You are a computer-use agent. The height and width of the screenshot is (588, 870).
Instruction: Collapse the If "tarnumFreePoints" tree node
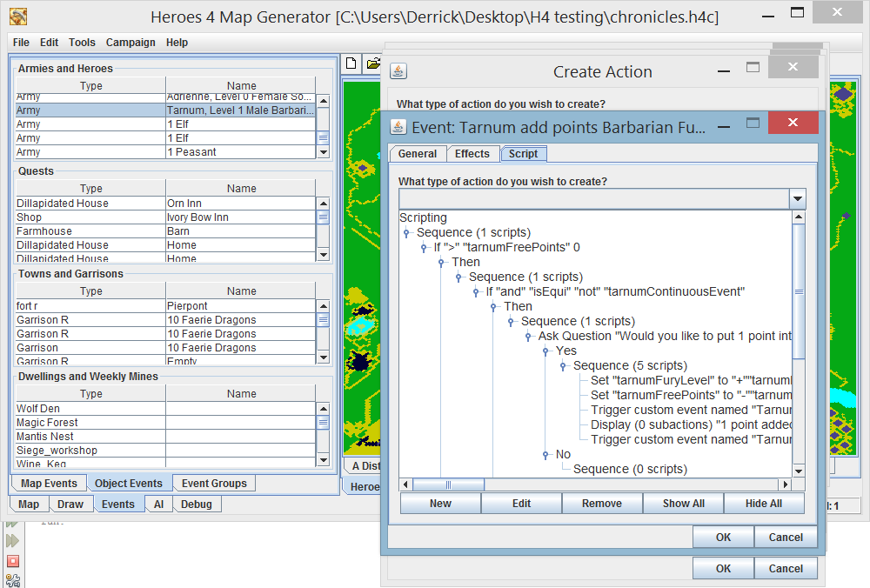click(x=424, y=247)
